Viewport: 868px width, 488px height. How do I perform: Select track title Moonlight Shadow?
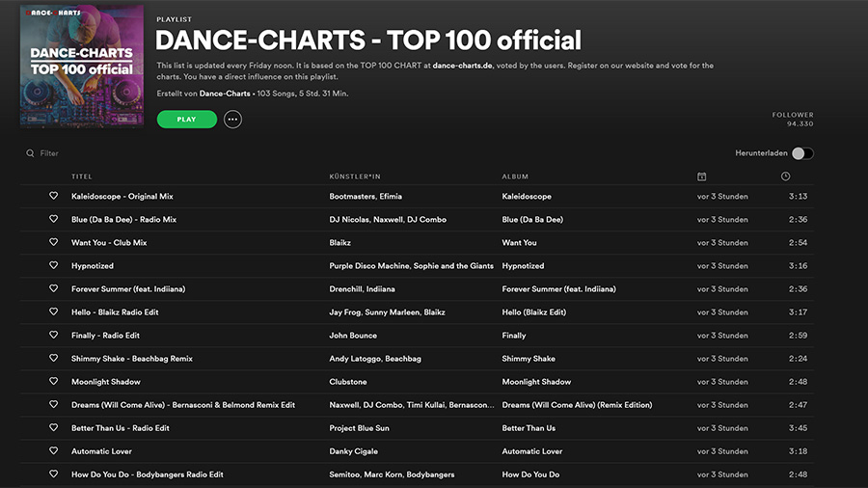pyautogui.click(x=106, y=382)
